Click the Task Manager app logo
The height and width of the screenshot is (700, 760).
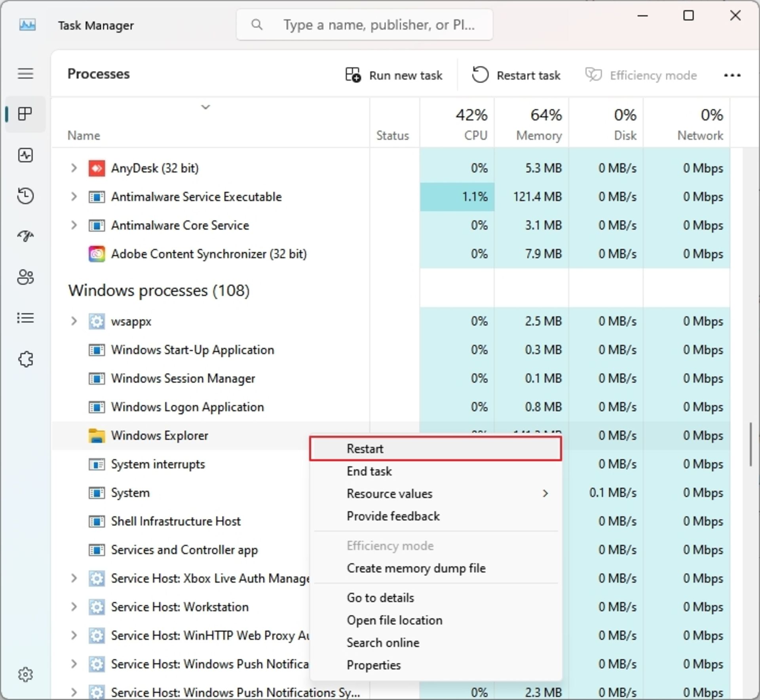tap(27, 25)
